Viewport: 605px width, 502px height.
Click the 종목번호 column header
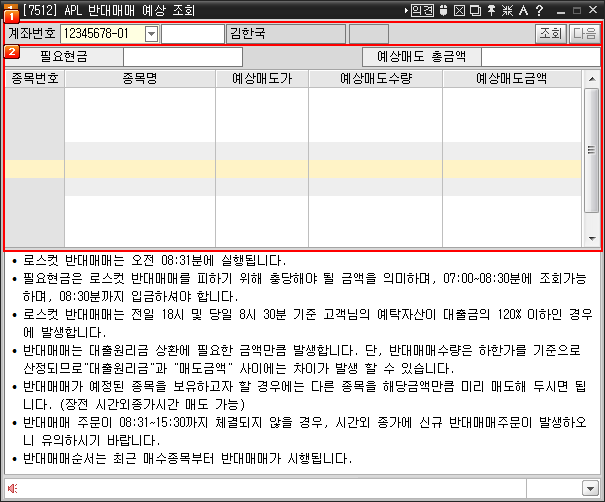point(35,79)
